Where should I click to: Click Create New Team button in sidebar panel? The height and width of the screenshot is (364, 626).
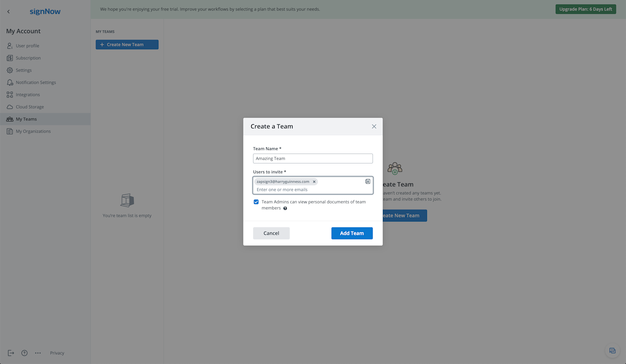point(127,45)
